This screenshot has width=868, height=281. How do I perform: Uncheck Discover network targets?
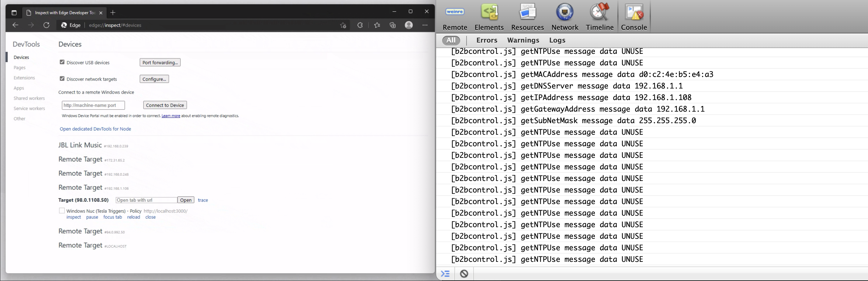pyautogui.click(x=62, y=78)
